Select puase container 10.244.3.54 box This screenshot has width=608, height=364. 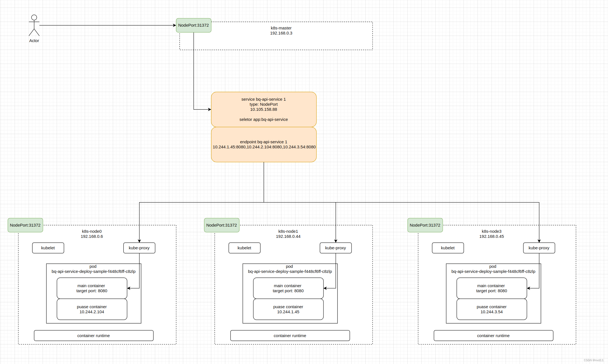point(492,309)
